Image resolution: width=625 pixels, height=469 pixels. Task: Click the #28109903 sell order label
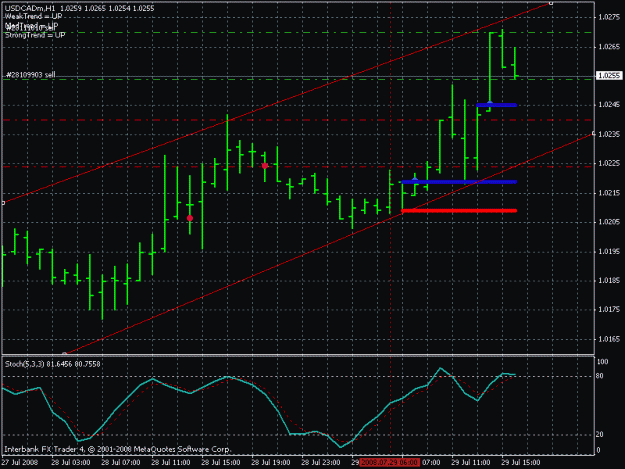(31, 75)
